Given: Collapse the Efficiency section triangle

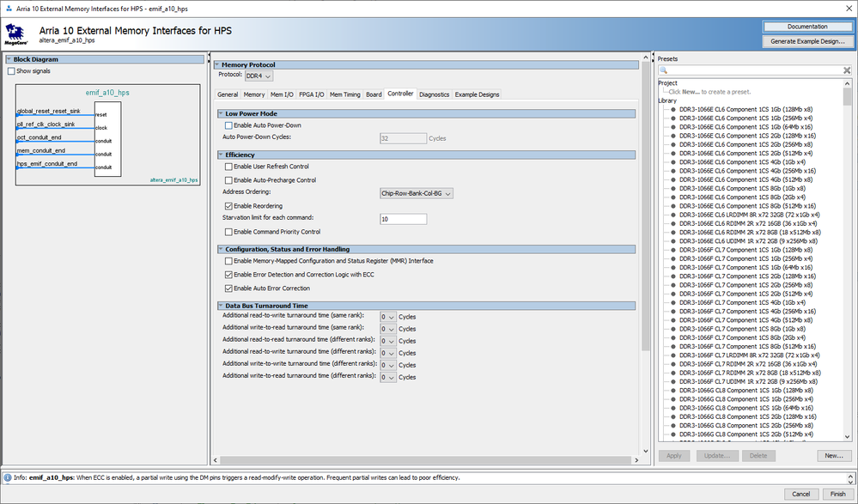Looking at the screenshot, I should pyautogui.click(x=219, y=155).
